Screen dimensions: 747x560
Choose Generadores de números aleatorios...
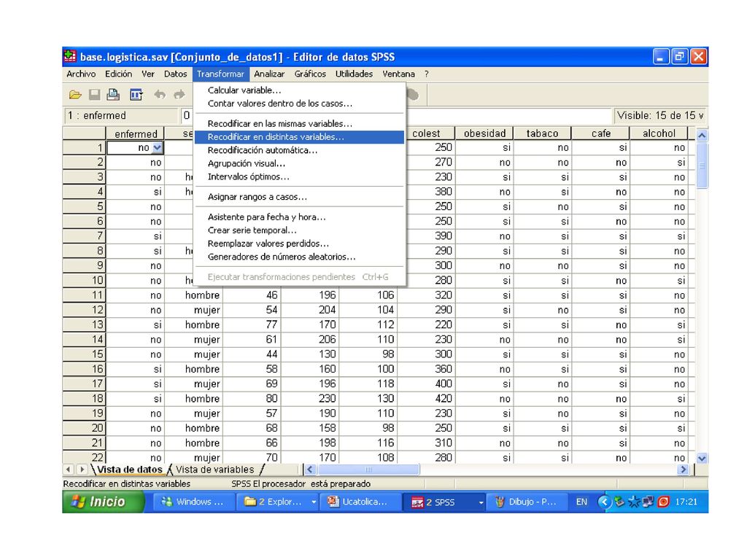coord(300,257)
